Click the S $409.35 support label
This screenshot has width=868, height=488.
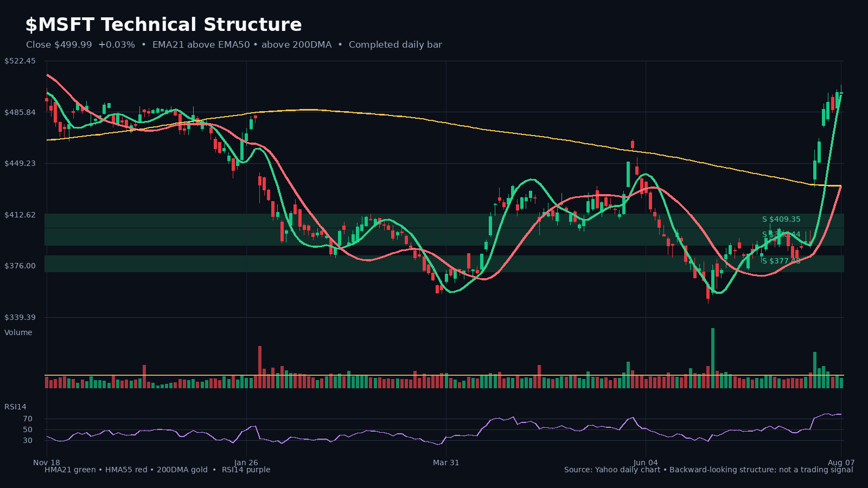[x=781, y=220]
